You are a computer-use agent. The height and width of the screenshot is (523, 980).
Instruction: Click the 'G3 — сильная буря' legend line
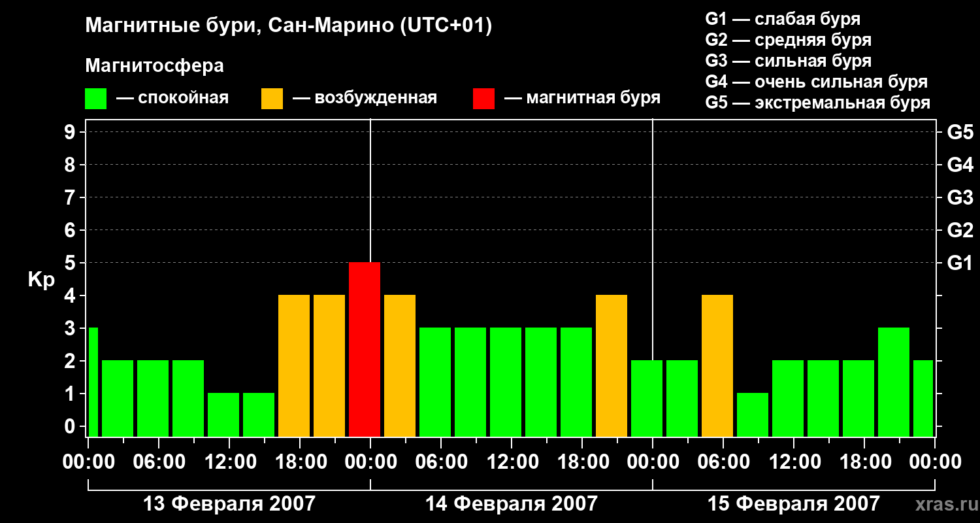point(788,61)
